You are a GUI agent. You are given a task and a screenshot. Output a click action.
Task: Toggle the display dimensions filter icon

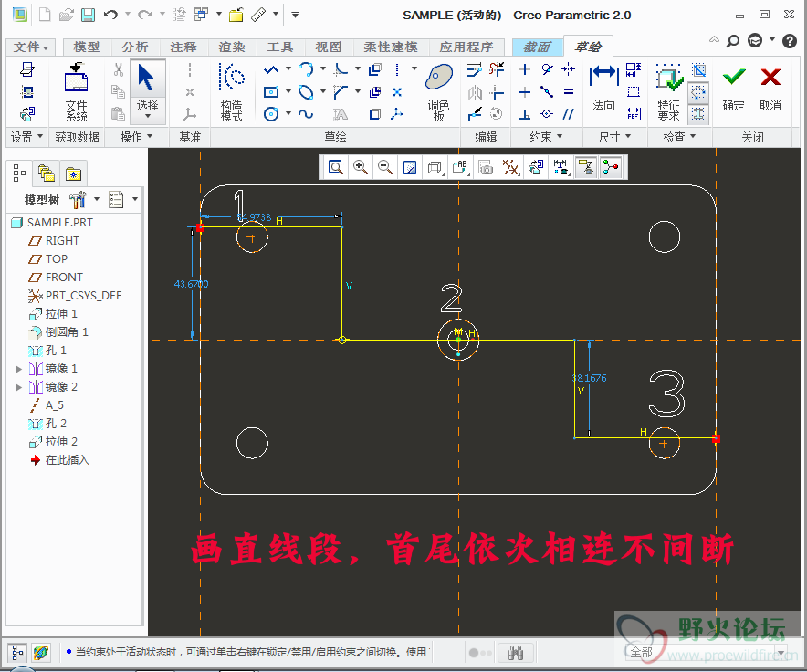(561, 167)
